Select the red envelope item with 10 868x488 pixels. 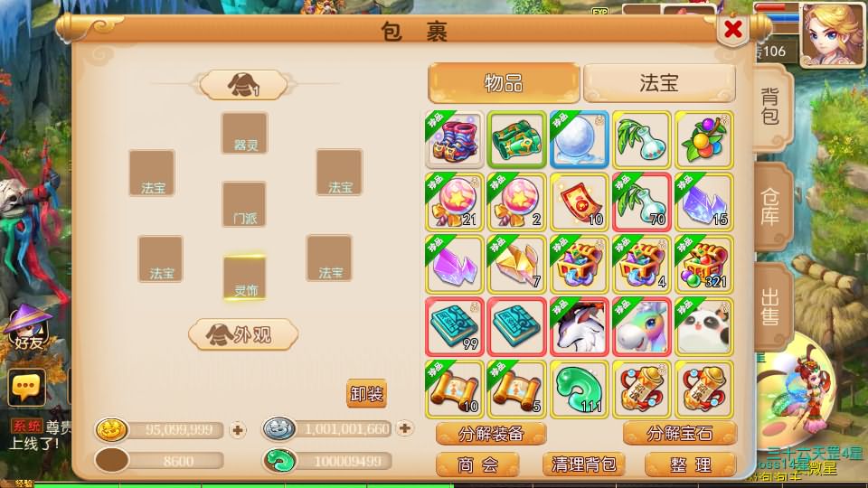pyautogui.click(x=579, y=202)
